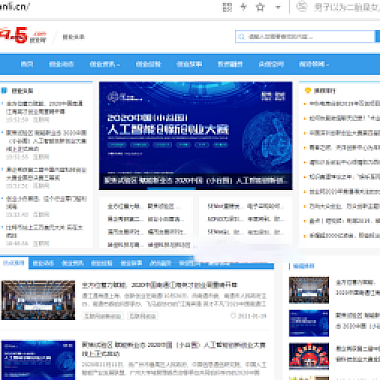Open the 投资融资 navigation item

(230, 64)
